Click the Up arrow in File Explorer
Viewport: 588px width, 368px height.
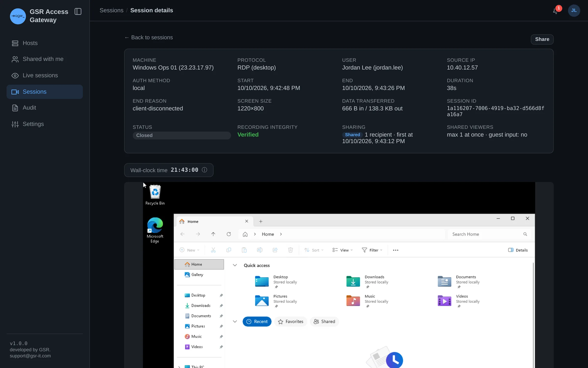[x=213, y=234]
